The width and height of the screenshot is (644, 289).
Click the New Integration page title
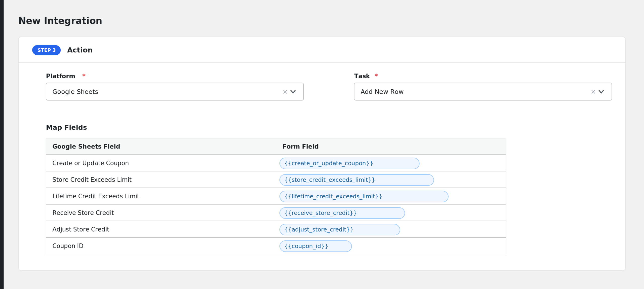coord(60,21)
